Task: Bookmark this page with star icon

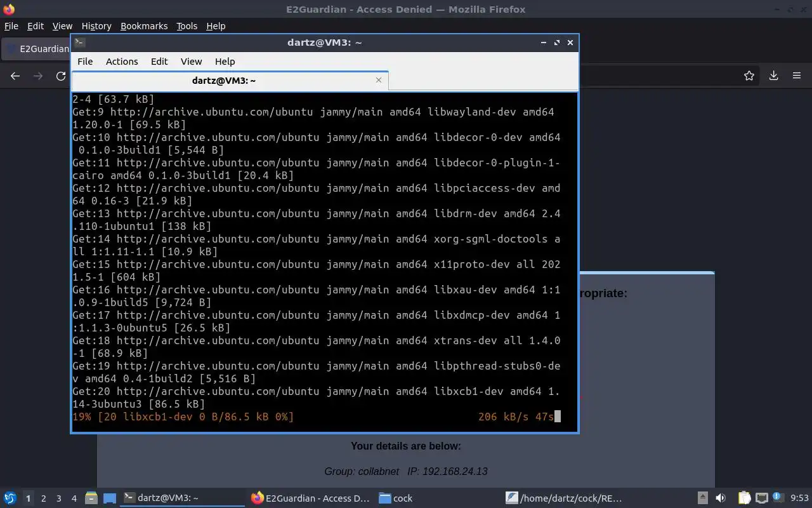Action: [749, 76]
